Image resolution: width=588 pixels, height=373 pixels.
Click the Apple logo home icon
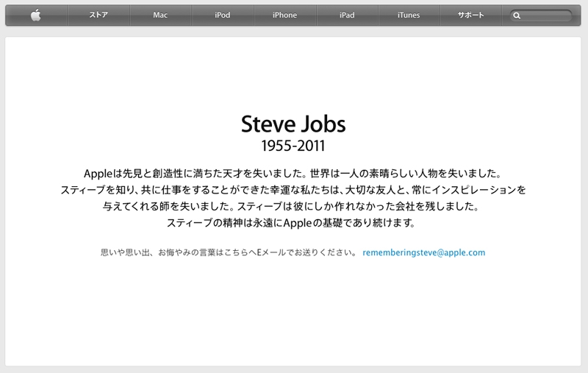36,15
